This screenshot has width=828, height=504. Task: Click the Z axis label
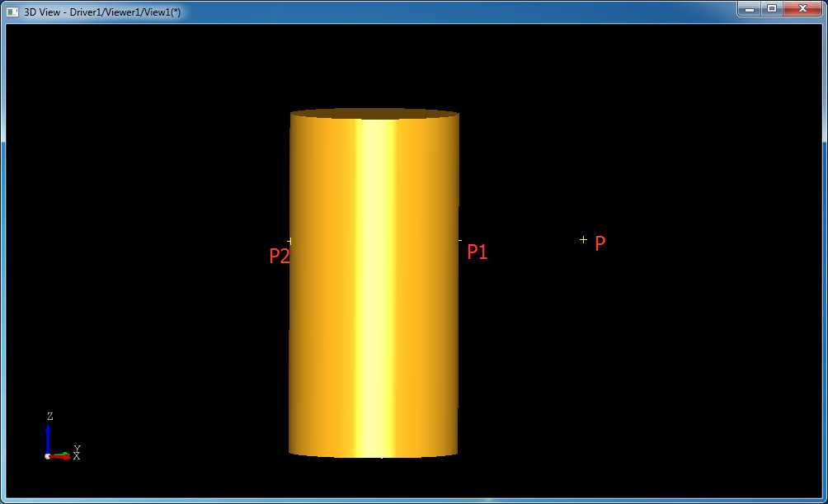click(x=50, y=417)
